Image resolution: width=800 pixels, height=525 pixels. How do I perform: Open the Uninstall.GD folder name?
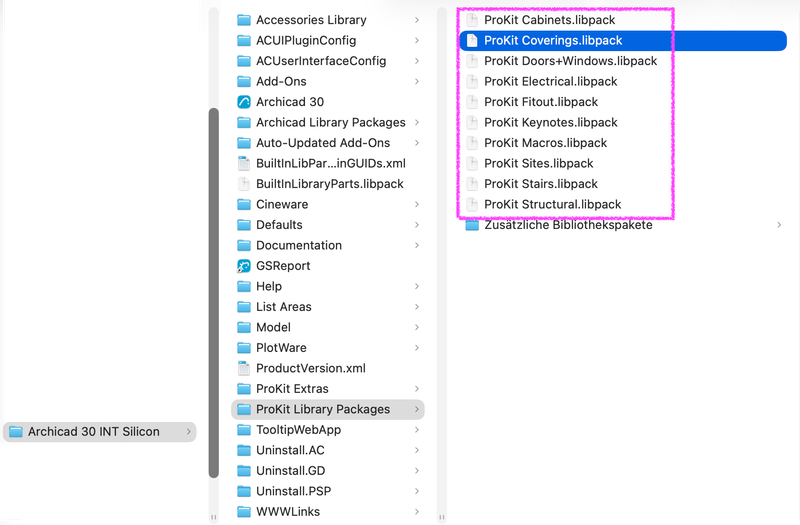pos(290,471)
